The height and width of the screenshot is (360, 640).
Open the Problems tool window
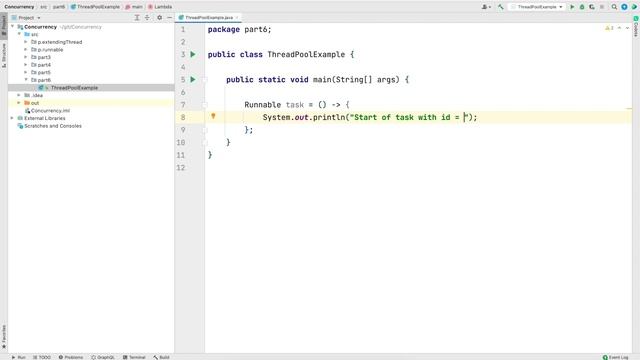click(x=71, y=357)
